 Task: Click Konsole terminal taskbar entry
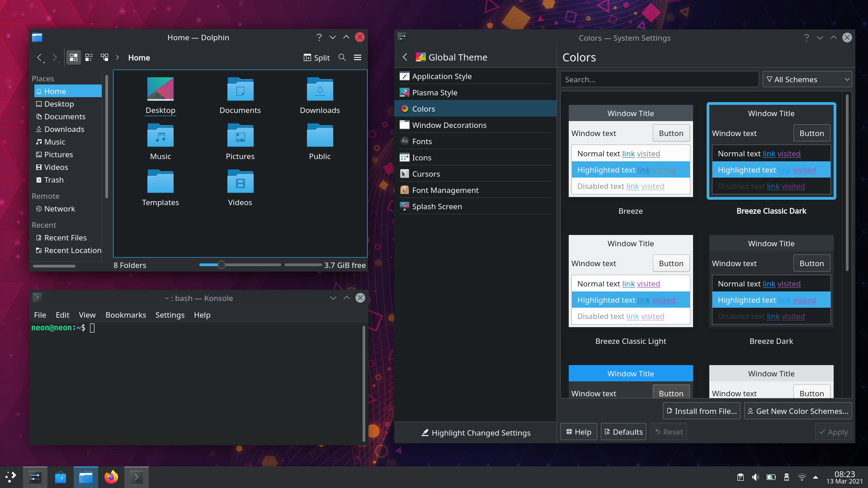pyautogui.click(x=137, y=477)
